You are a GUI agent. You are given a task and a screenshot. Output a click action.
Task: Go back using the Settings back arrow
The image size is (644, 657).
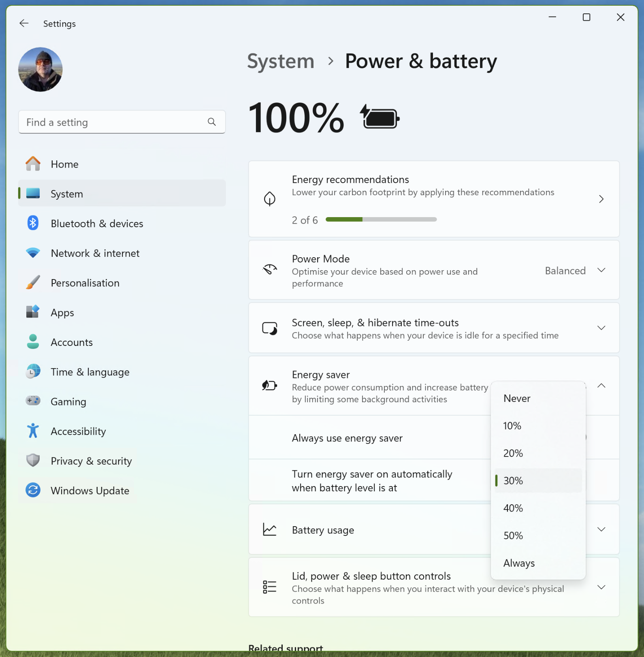[24, 23]
